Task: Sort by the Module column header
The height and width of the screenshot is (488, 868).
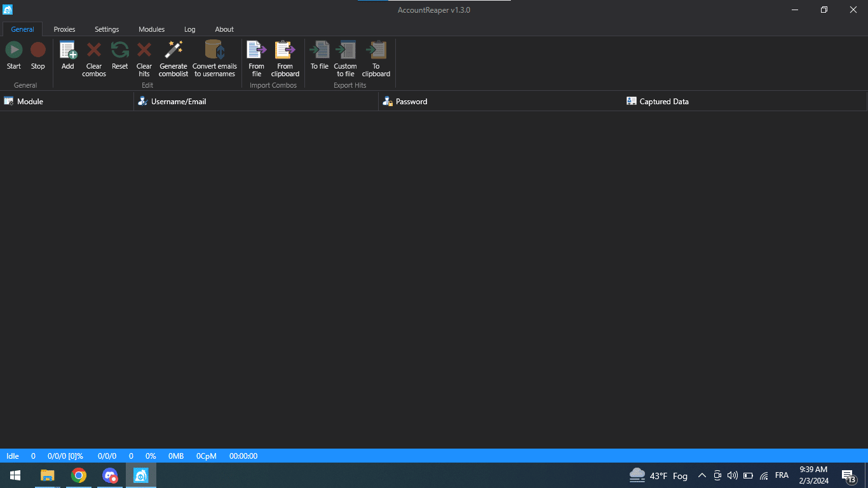Action: point(67,101)
